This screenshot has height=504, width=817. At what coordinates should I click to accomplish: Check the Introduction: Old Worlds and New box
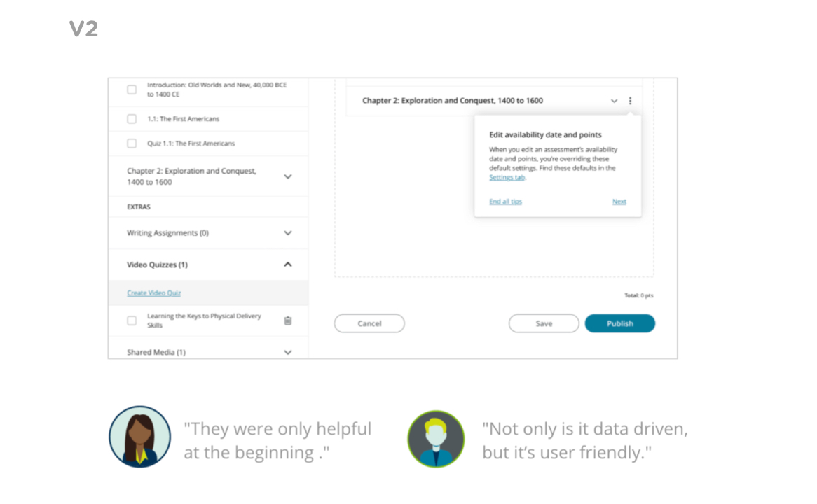pyautogui.click(x=132, y=90)
